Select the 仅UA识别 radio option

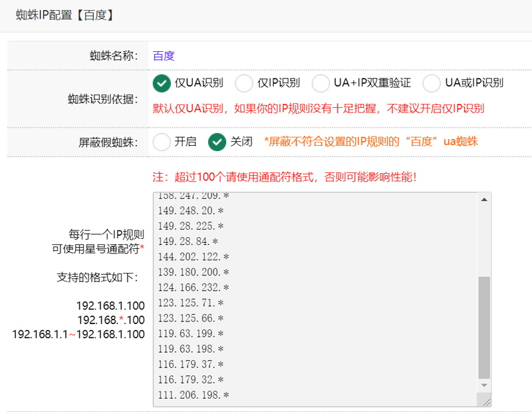(162, 83)
